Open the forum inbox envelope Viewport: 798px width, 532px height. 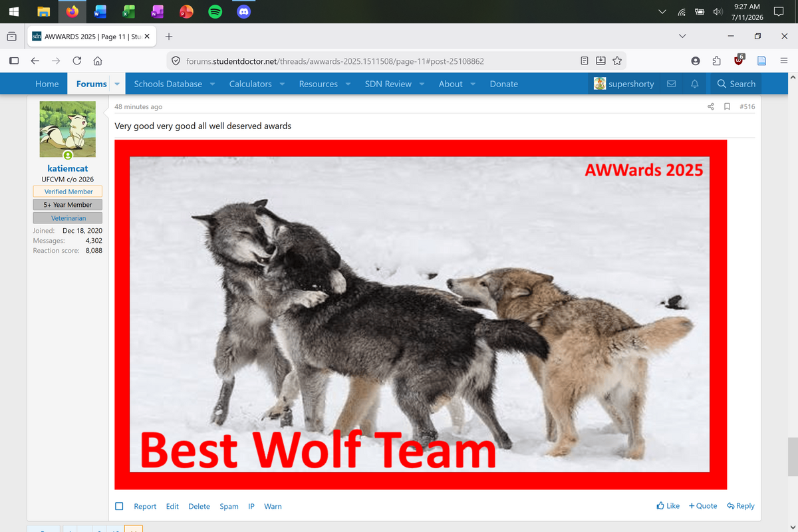672,84
